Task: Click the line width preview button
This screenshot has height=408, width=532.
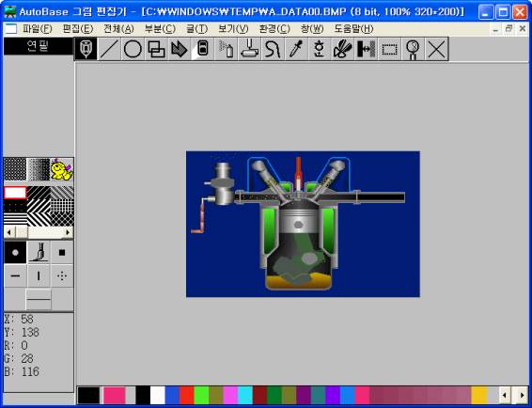Action: coord(39,299)
